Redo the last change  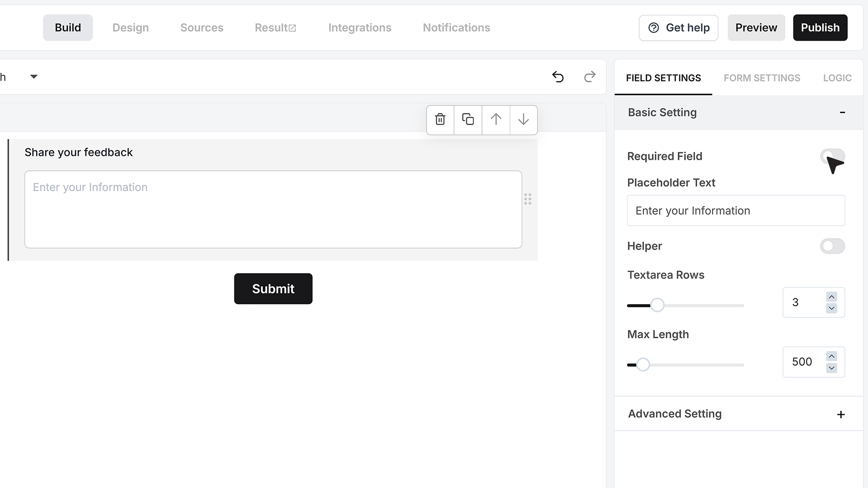[x=590, y=77]
